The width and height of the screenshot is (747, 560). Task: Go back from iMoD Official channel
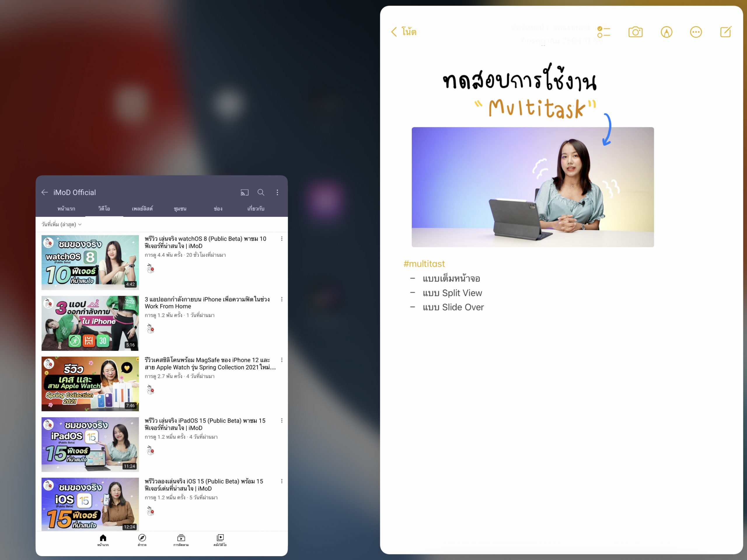click(45, 193)
